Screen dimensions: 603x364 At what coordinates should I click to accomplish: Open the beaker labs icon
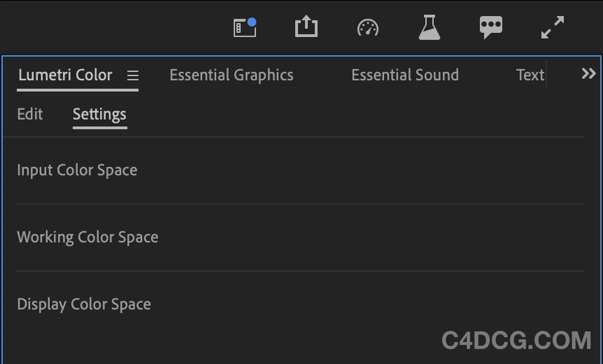coord(429,28)
